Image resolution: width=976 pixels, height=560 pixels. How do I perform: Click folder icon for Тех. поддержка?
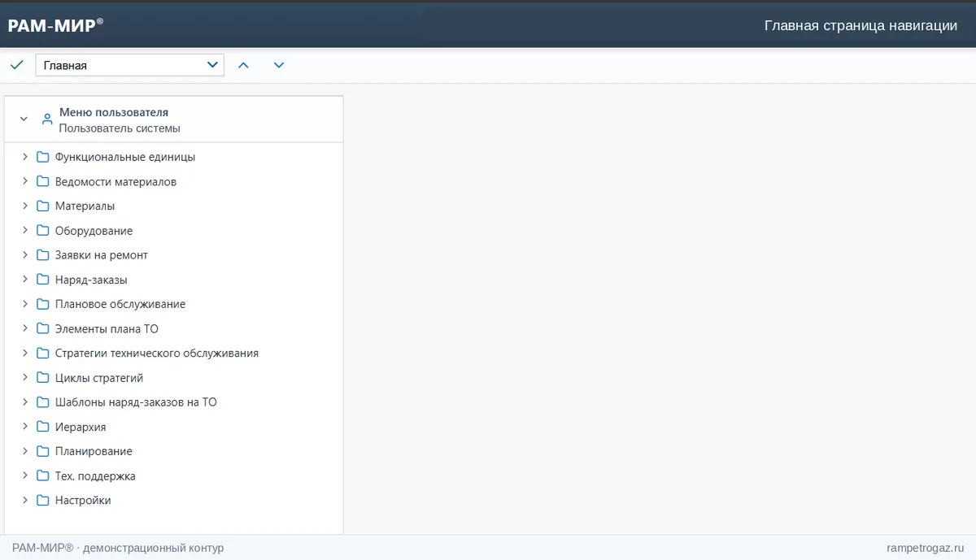[x=43, y=475]
